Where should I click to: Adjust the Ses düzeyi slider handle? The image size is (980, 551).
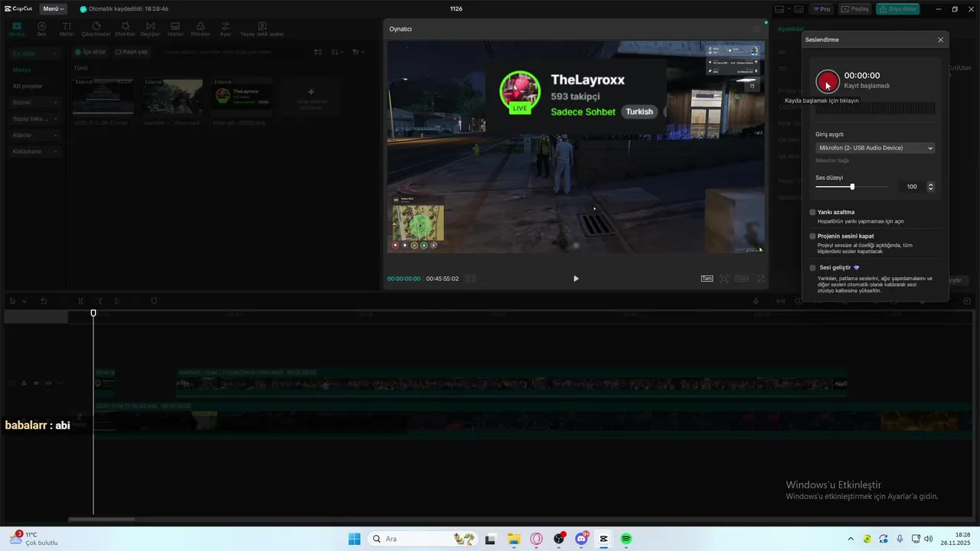[x=852, y=187]
